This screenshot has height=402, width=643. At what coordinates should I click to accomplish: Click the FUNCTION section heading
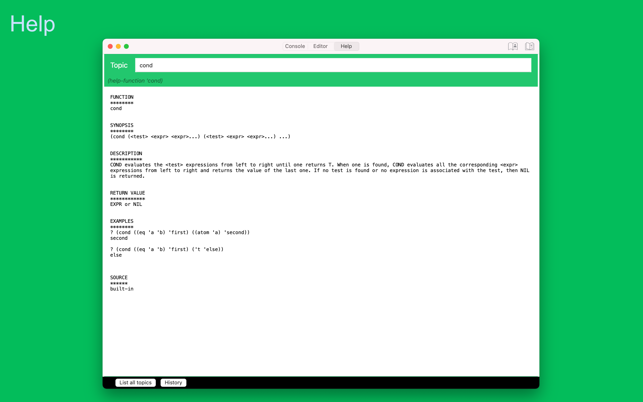[x=122, y=97]
